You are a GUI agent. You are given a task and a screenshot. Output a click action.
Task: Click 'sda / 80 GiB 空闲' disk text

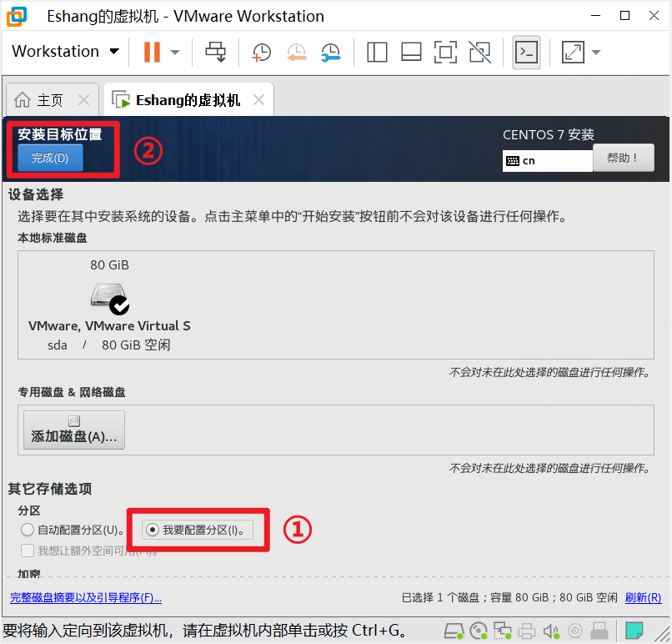point(109,345)
